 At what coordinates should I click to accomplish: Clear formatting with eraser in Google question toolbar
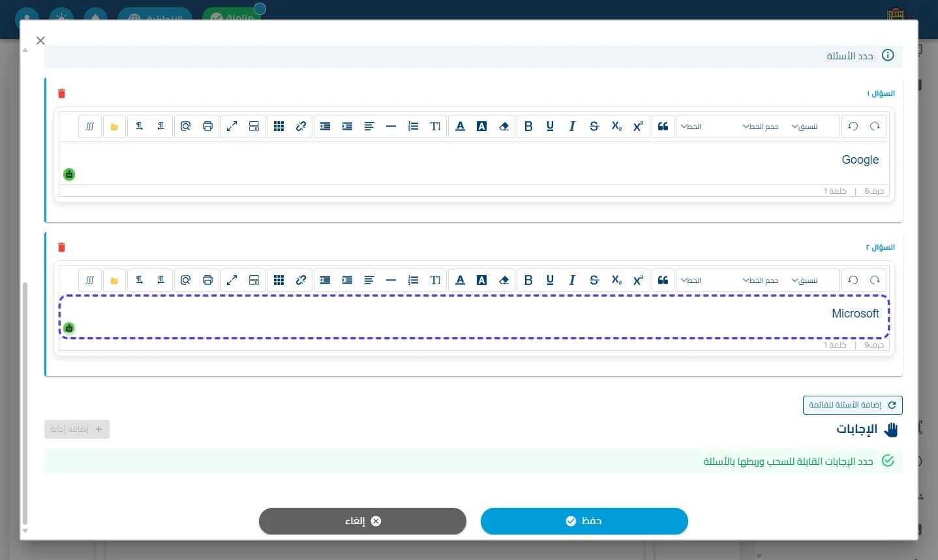coord(504,126)
